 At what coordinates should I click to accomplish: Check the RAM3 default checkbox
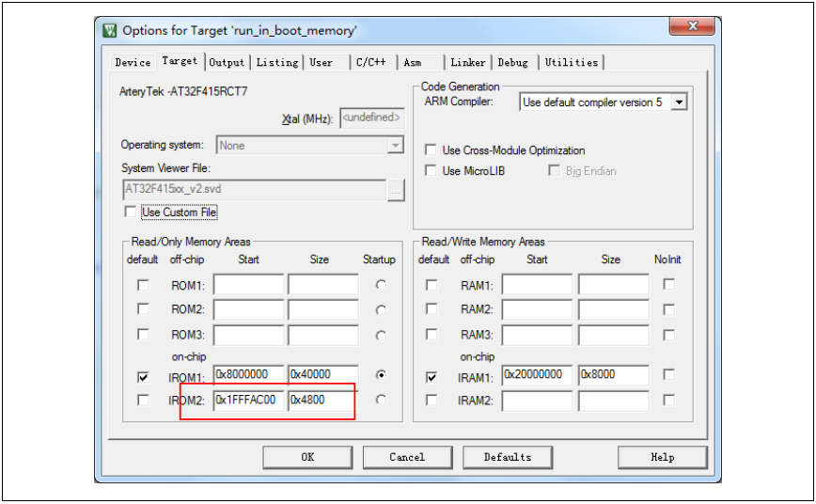(x=432, y=334)
